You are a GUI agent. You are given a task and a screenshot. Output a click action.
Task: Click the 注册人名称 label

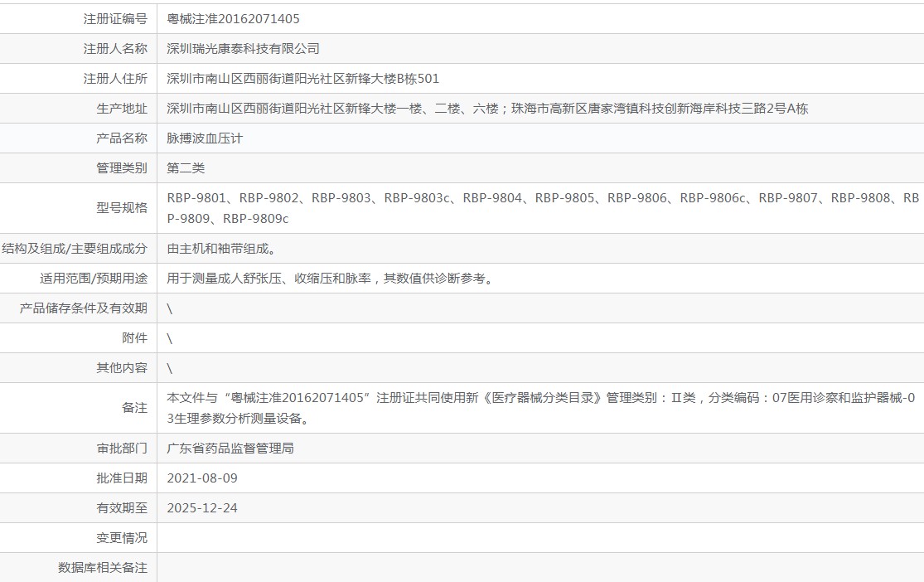(x=115, y=49)
